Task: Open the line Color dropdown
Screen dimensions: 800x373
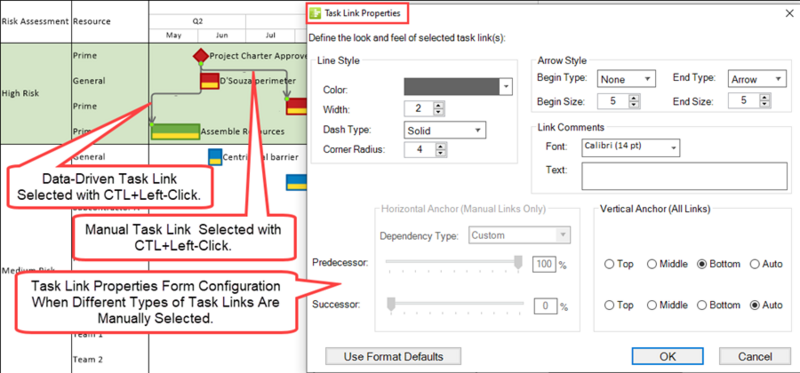Action: pyautogui.click(x=505, y=87)
